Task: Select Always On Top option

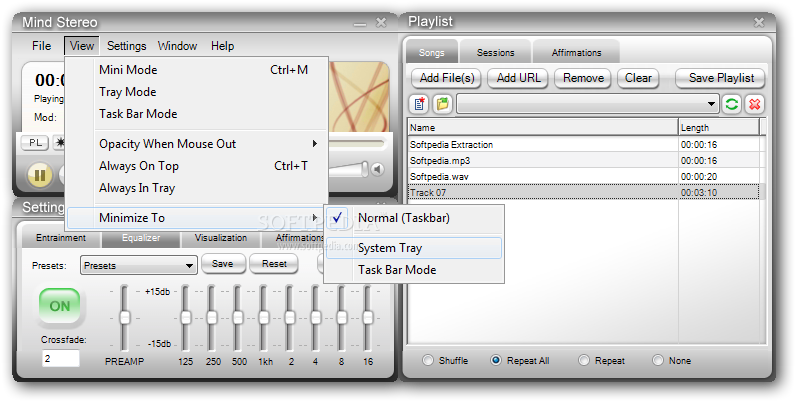Action: point(197,166)
